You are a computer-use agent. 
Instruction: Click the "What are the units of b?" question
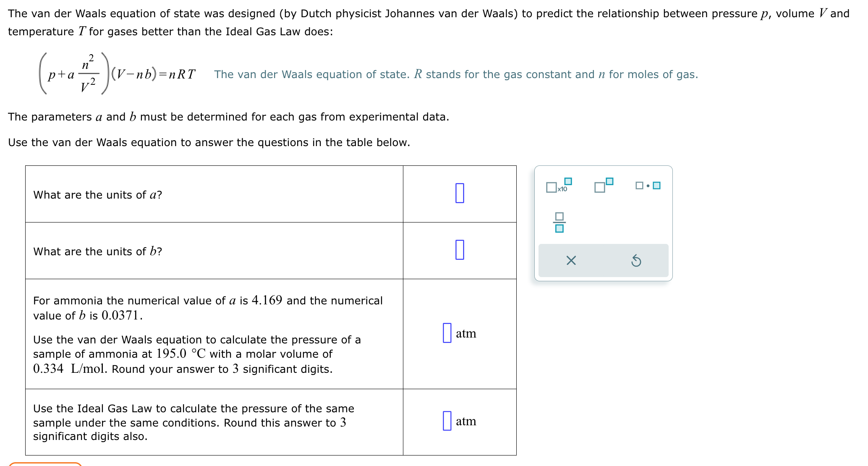pos(98,251)
